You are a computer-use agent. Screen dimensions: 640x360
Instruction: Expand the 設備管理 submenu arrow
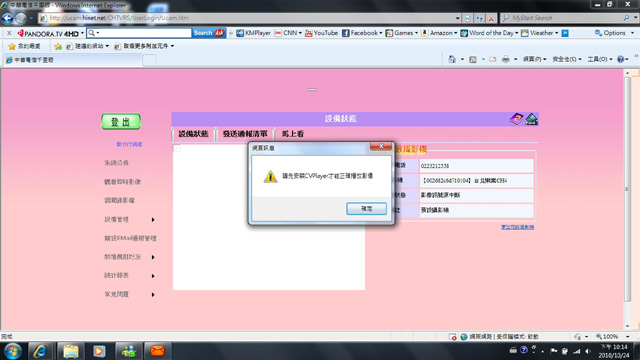tap(153, 220)
